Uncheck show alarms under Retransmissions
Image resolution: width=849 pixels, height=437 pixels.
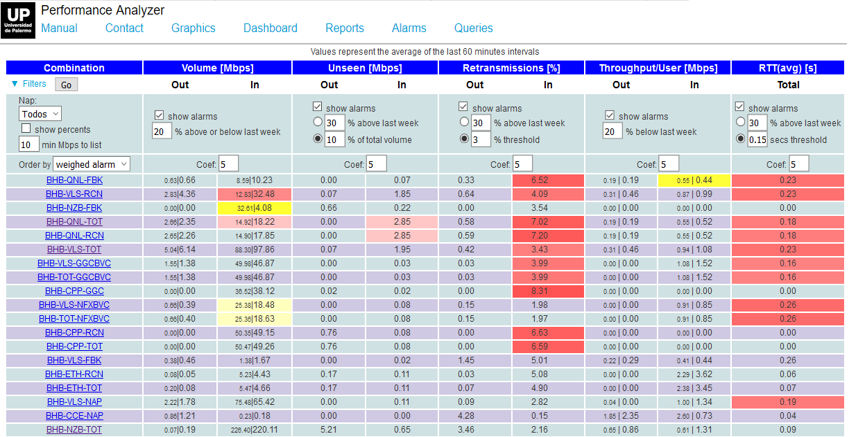[x=463, y=108]
